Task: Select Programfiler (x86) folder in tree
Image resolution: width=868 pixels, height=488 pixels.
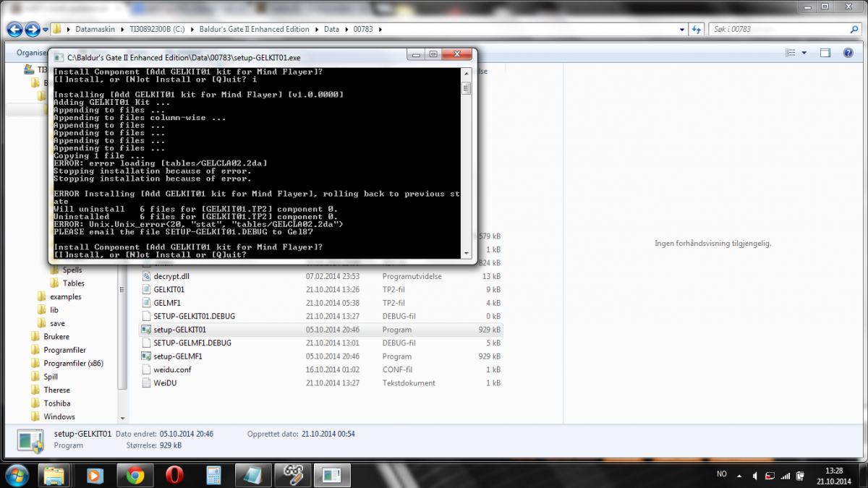Action: (x=72, y=364)
